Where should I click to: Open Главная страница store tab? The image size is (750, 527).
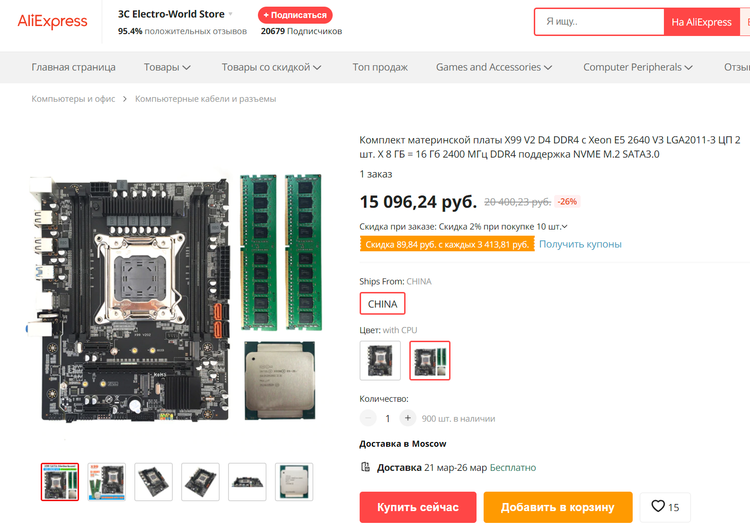point(73,67)
